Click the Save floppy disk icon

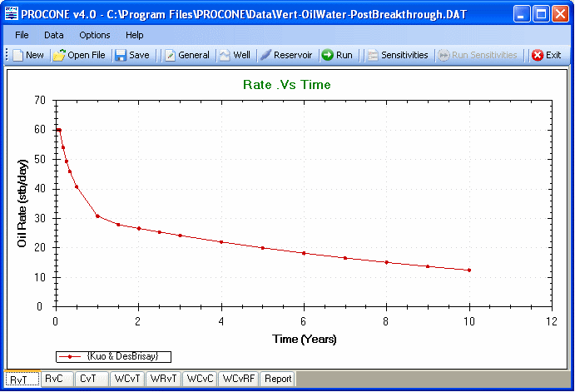(x=121, y=56)
